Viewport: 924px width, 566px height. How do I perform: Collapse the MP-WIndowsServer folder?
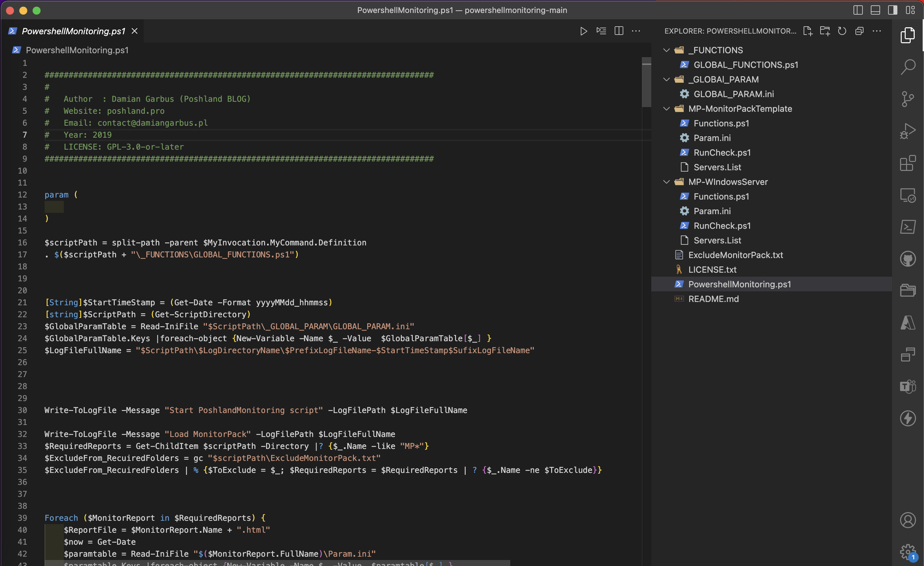point(666,182)
